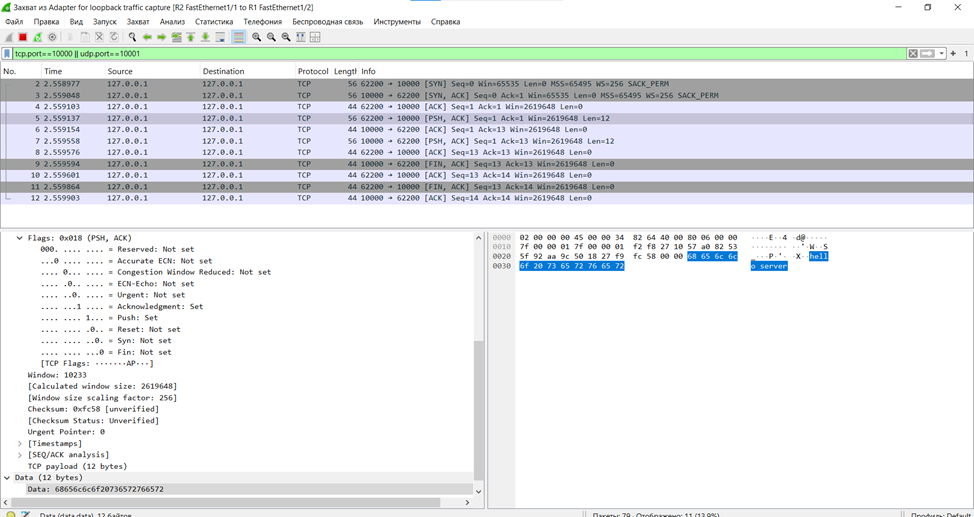Zoom in the packet list text
The image size is (974, 517).
click(257, 37)
